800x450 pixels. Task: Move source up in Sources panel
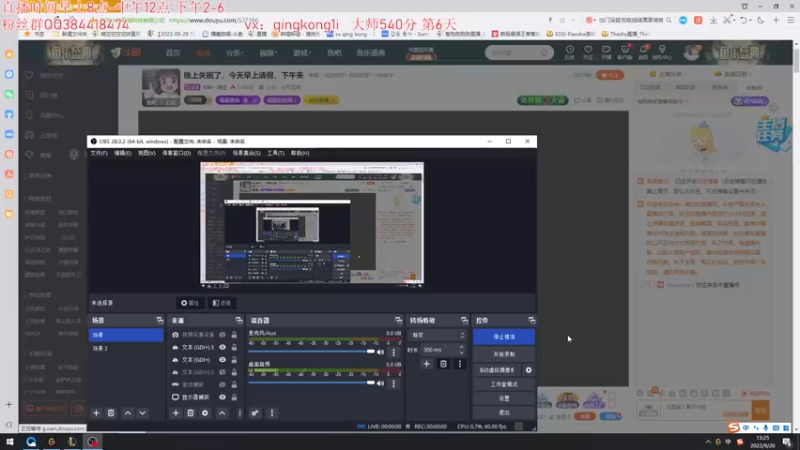[222, 413]
